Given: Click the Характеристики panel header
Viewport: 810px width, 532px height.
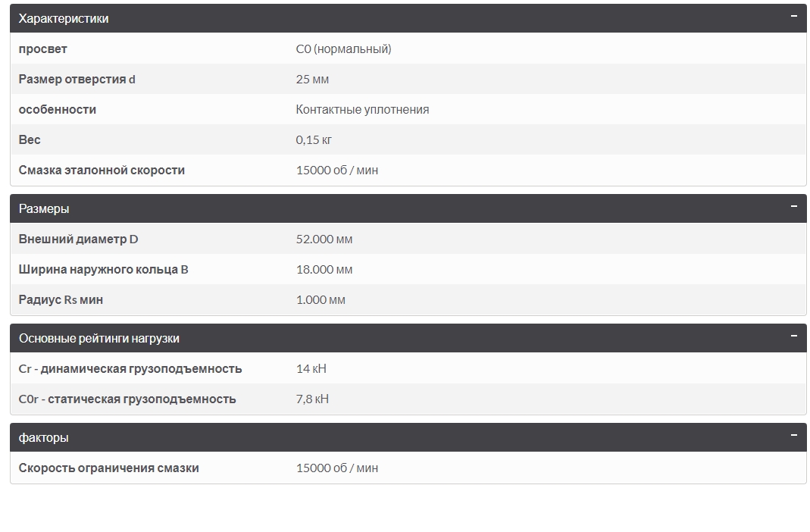Looking at the screenshot, I should [x=408, y=19].
